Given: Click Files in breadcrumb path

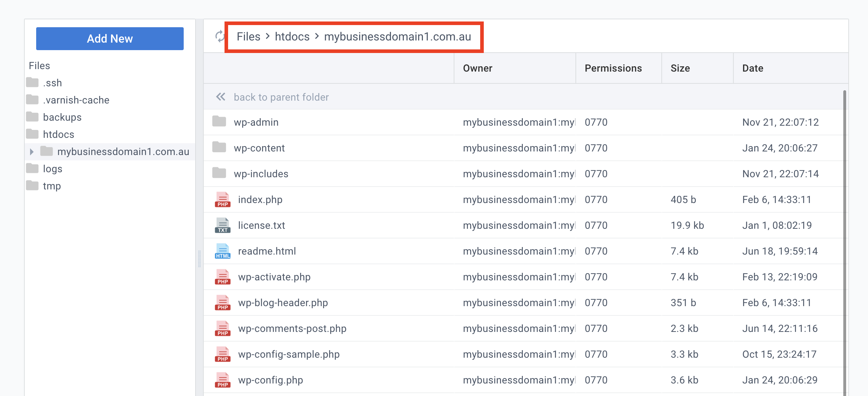Looking at the screenshot, I should coord(248,37).
